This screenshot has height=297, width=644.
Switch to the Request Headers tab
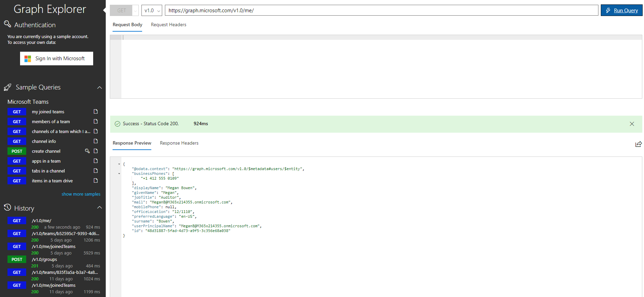(x=168, y=25)
